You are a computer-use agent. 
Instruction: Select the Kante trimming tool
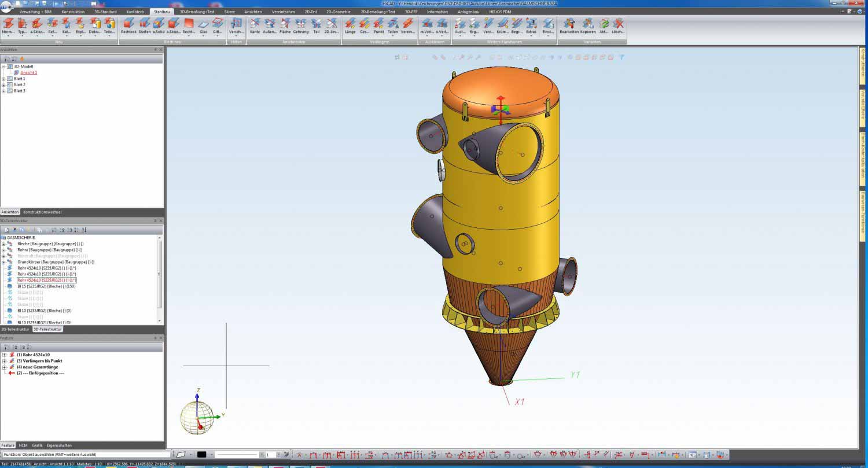pyautogui.click(x=255, y=26)
